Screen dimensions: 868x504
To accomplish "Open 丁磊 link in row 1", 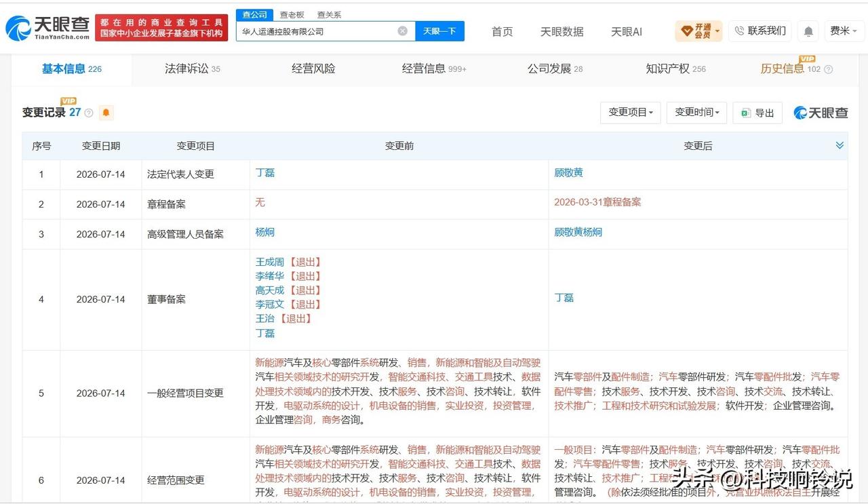I will tap(265, 173).
